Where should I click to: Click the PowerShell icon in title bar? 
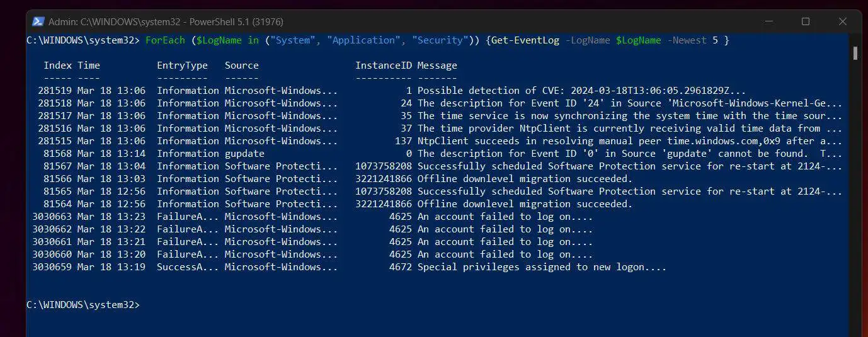(38, 21)
